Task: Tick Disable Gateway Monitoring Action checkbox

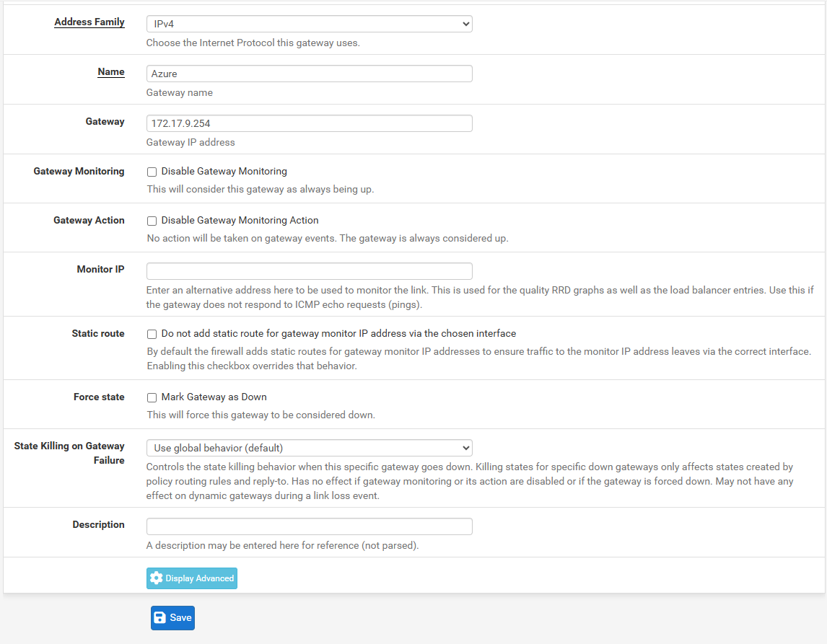Action: click(x=152, y=221)
